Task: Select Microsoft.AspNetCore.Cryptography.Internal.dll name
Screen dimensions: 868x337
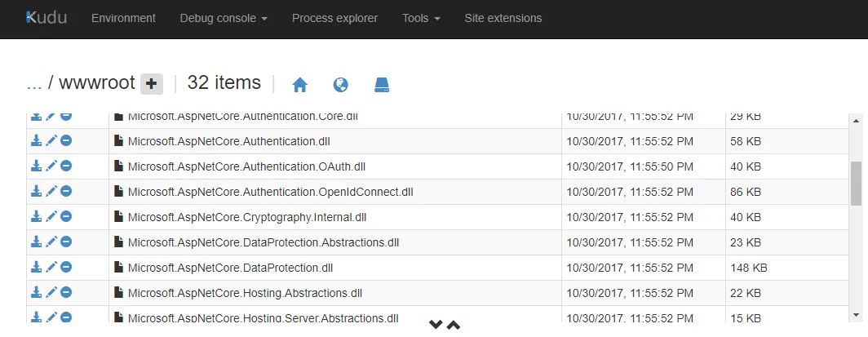Action: point(247,218)
